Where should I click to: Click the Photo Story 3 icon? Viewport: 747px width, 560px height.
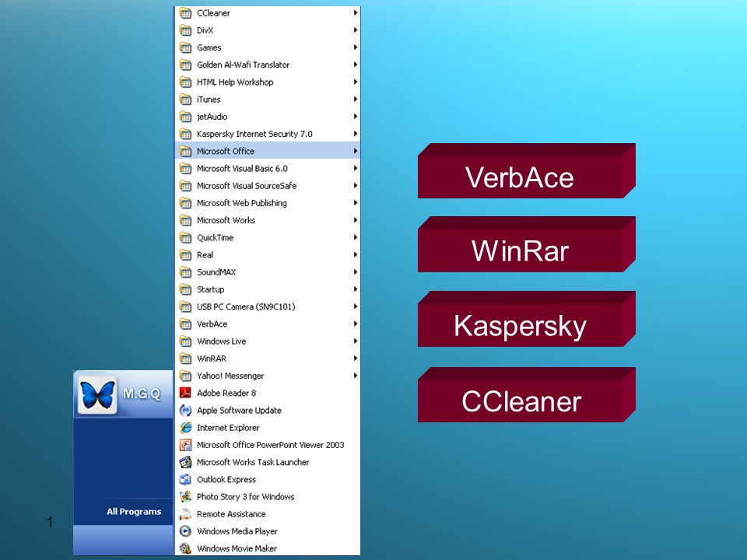185,497
